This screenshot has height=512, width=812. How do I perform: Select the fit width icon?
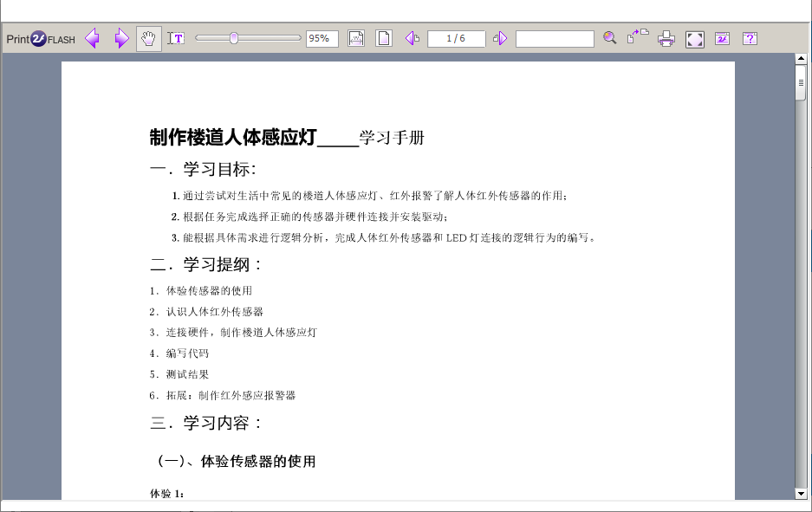pyautogui.click(x=356, y=38)
